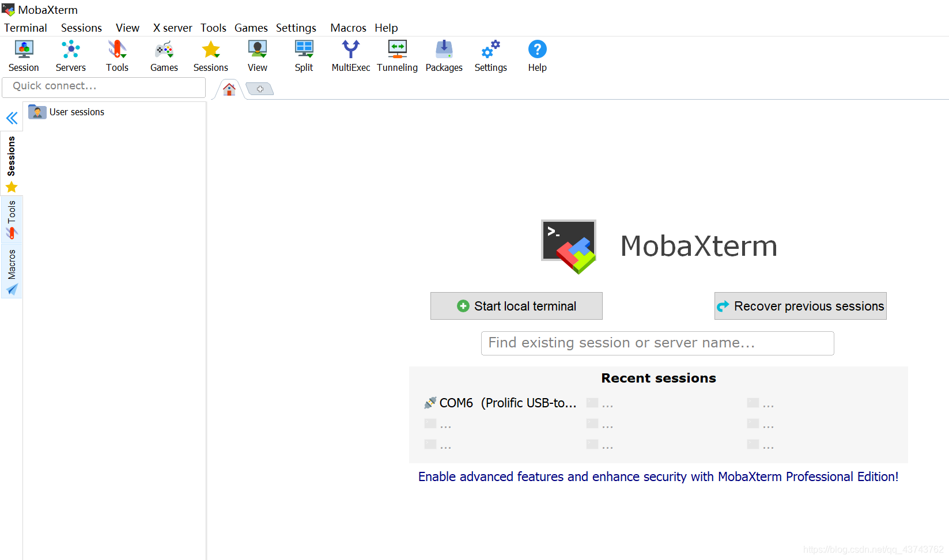Click the MobaXterm logo image
The height and width of the screenshot is (560, 949).
pyautogui.click(x=569, y=247)
